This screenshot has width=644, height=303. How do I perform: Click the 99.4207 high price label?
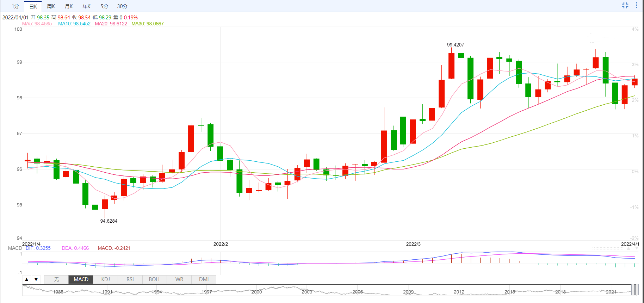click(456, 45)
